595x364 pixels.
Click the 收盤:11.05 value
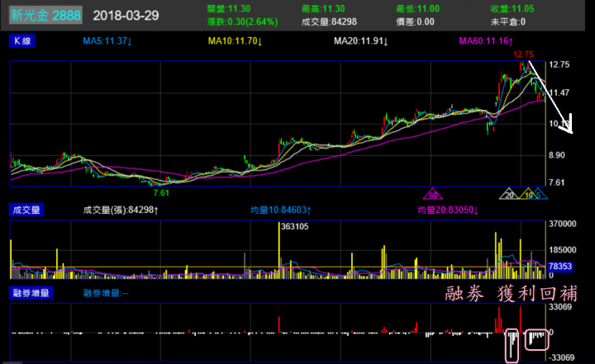click(512, 9)
